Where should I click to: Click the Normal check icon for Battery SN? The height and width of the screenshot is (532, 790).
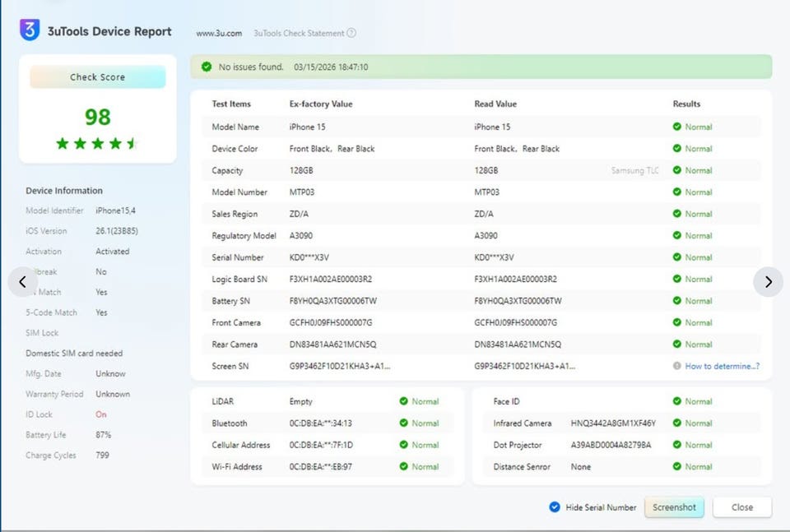[676, 301]
